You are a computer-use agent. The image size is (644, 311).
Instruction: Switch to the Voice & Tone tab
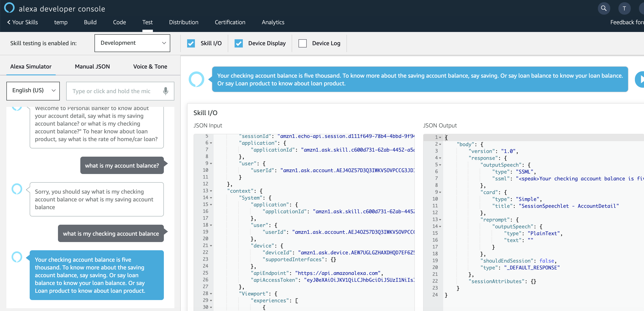pos(150,66)
